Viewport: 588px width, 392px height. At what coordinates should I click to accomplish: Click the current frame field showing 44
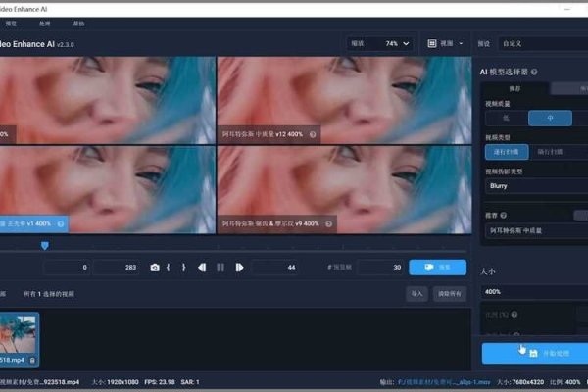275,268
